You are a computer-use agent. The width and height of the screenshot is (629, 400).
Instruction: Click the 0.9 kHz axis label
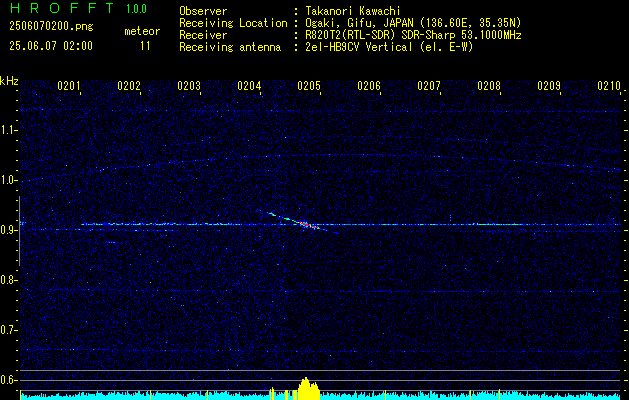click(x=8, y=230)
